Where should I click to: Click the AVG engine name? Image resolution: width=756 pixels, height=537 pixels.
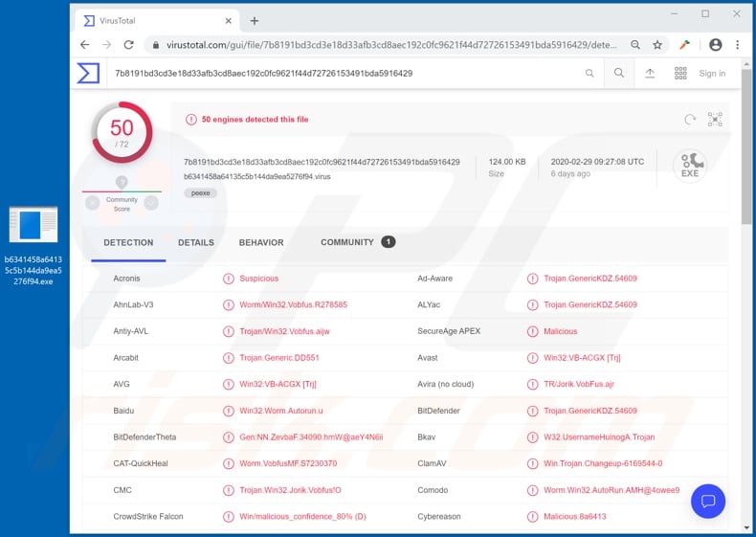pyautogui.click(x=122, y=384)
